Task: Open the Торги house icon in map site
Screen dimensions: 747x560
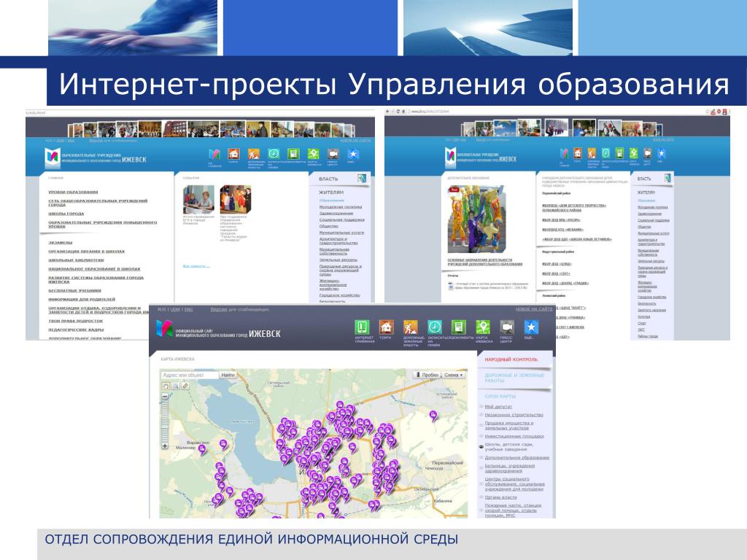Action: point(387,327)
